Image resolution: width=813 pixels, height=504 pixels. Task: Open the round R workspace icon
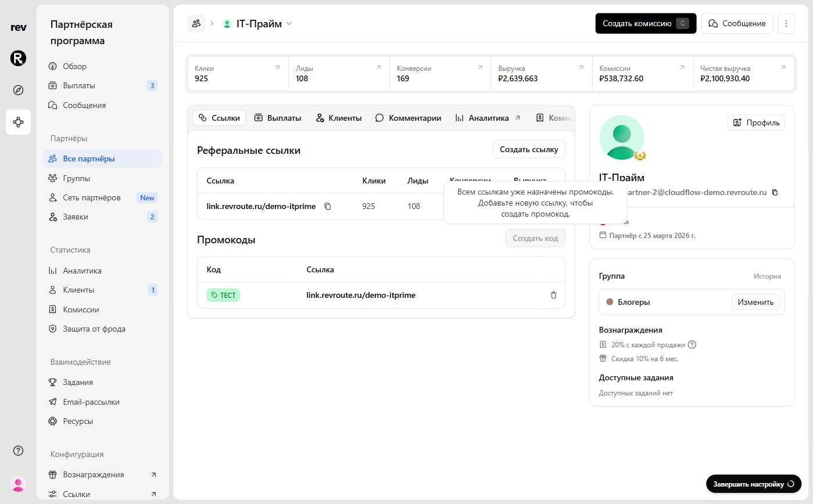(x=18, y=58)
